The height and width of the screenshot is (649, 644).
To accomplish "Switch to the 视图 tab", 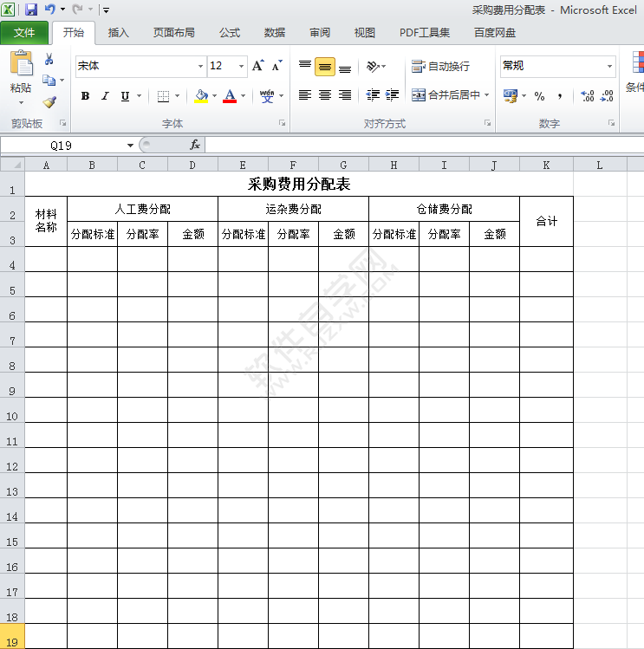I will coord(364,33).
